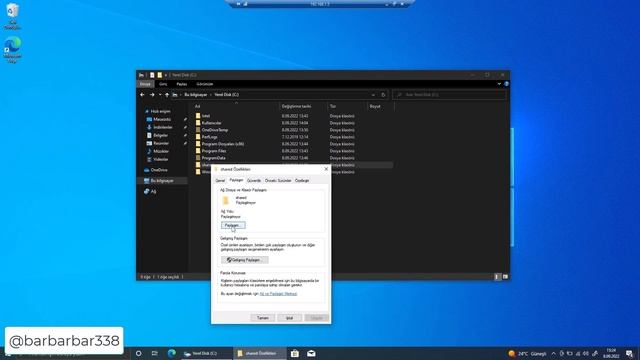Select Bu bilgisayar in the navigation pane

(162, 180)
